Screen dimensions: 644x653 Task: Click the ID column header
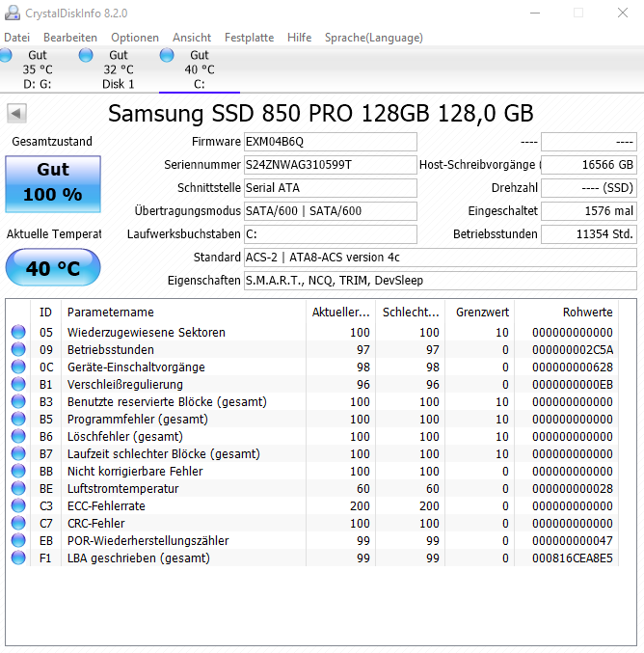pyautogui.click(x=45, y=312)
